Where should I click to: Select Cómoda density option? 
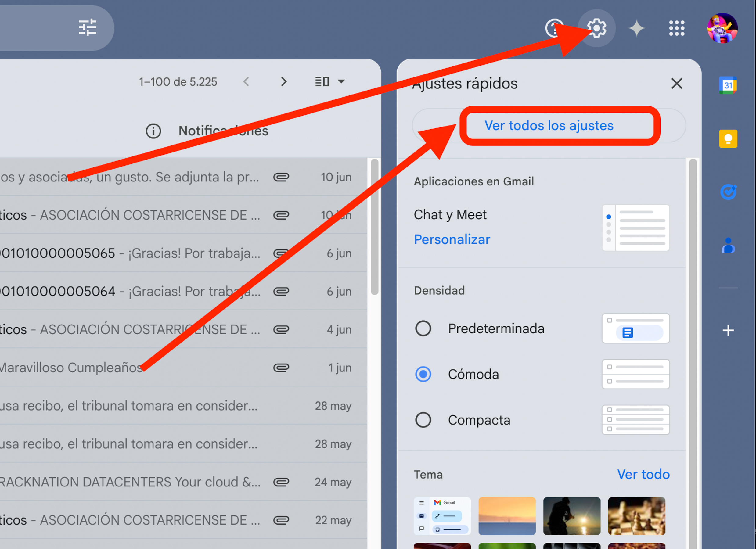coord(423,374)
